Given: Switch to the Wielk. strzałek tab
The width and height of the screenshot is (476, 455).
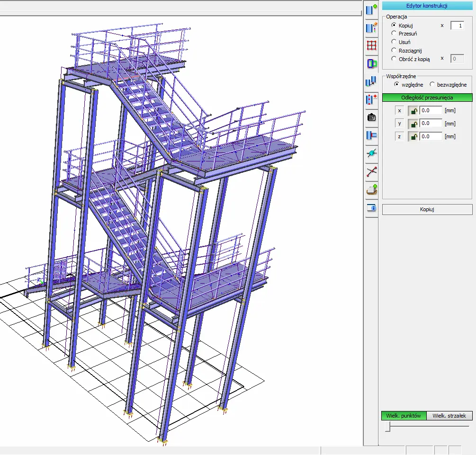Looking at the screenshot, I should tap(449, 416).
